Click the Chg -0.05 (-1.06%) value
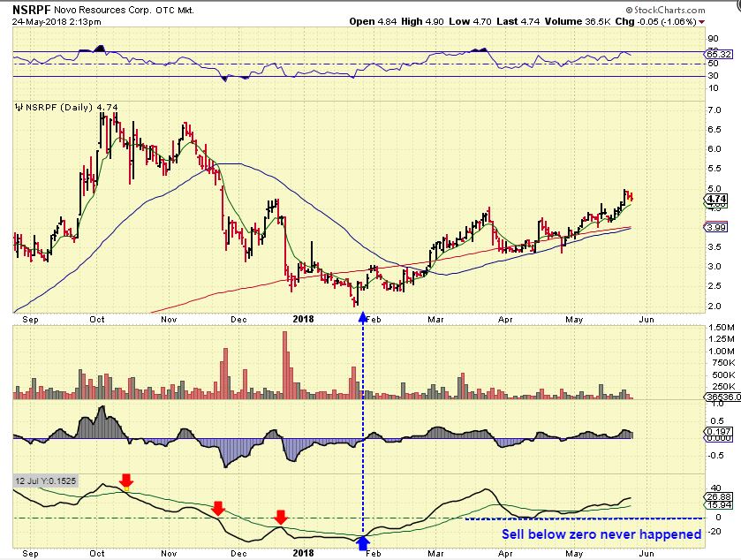Screen dimensions: 741x560 [656, 22]
